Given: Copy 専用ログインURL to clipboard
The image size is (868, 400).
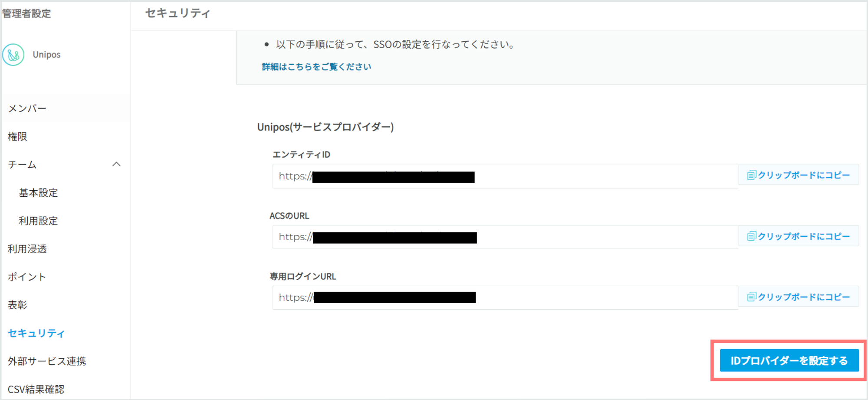Looking at the screenshot, I should [799, 297].
